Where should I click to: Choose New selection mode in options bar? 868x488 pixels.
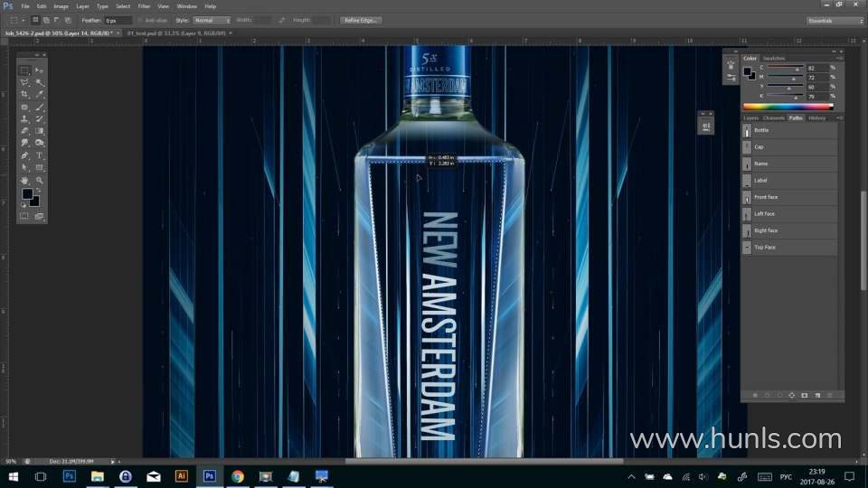click(x=35, y=20)
